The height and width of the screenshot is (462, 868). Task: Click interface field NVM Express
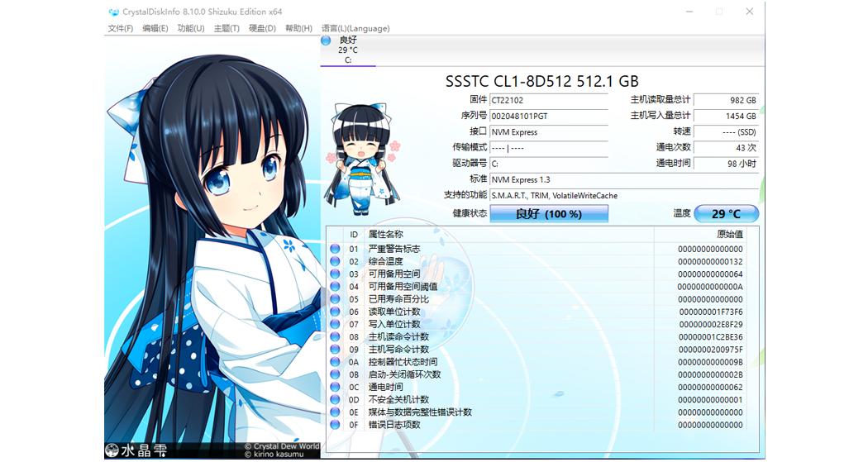(x=549, y=132)
